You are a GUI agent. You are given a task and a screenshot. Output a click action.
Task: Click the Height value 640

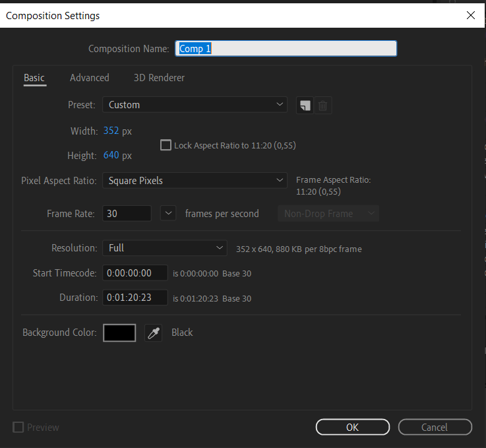(x=111, y=154)
